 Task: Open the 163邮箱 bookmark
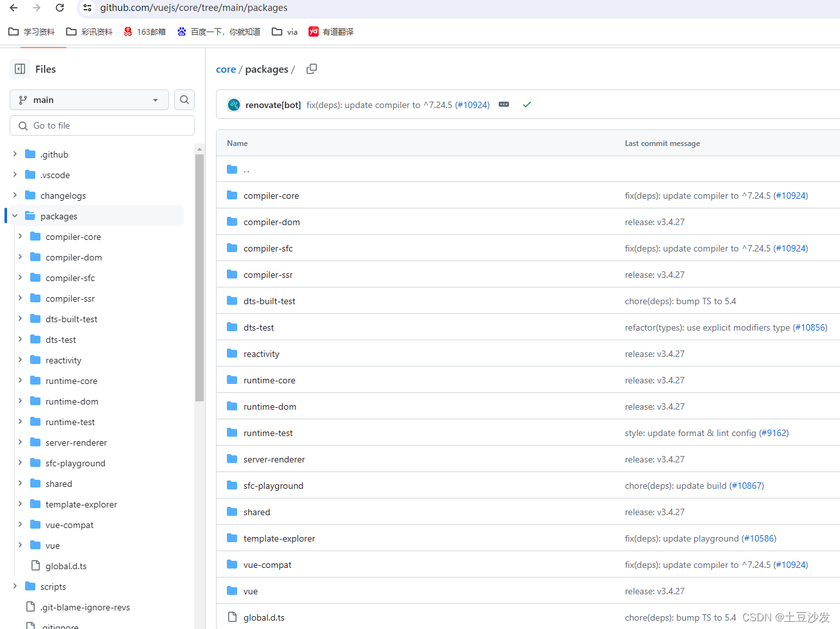pos(145,32)
